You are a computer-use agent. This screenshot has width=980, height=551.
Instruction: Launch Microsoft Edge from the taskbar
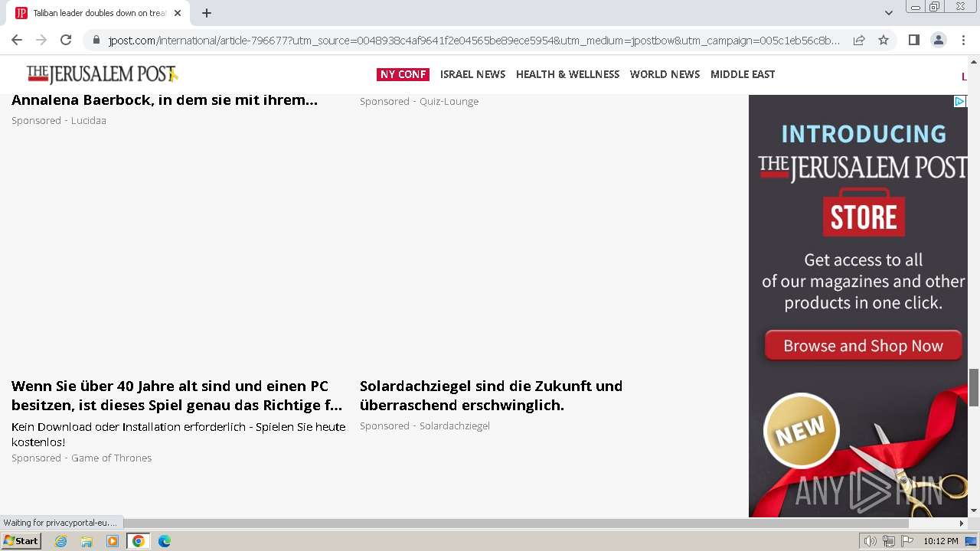point(165,541)
